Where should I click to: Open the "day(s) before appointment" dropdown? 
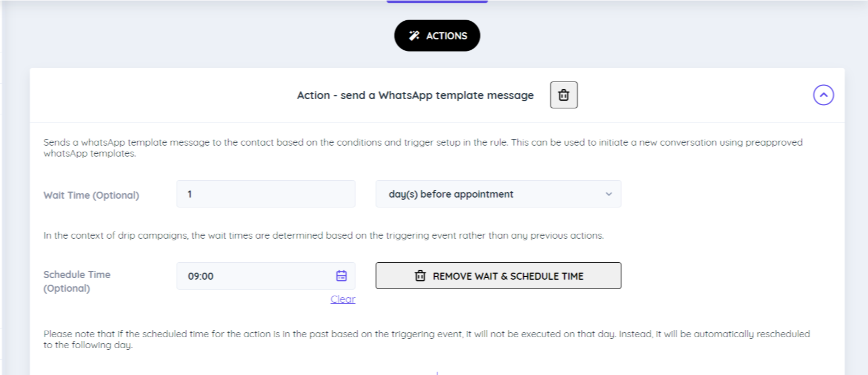pos(498,194)
